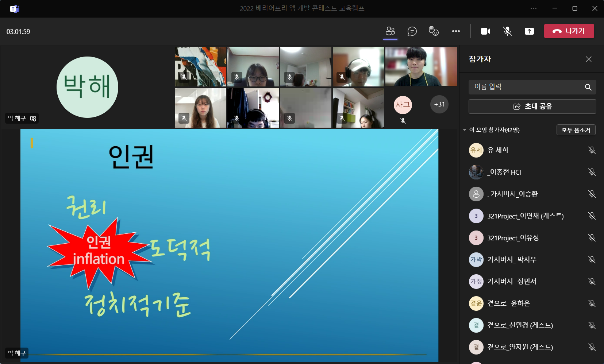Open title bar settings ellipsis menu
This screenshot has height=364, width=604.
coord(534,8)
